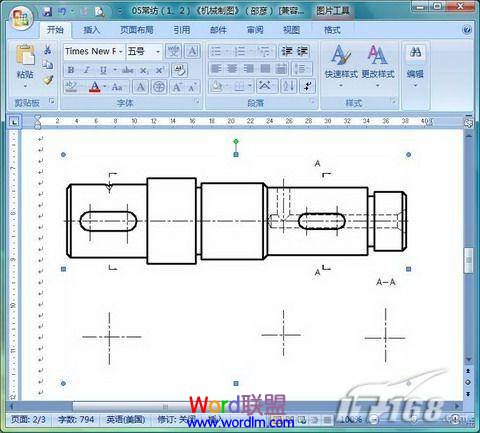Switch to the Insert ribbon tab
480x433 pixels.
click(x=91, y=30)
